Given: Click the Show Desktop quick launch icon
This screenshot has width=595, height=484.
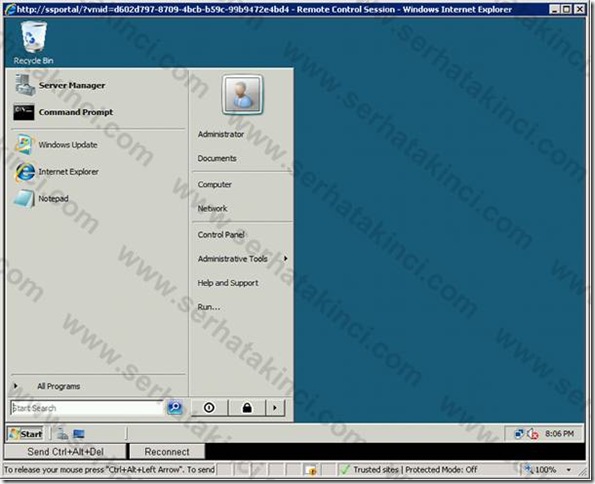Looking at the screenshot, I should [79, 434].
